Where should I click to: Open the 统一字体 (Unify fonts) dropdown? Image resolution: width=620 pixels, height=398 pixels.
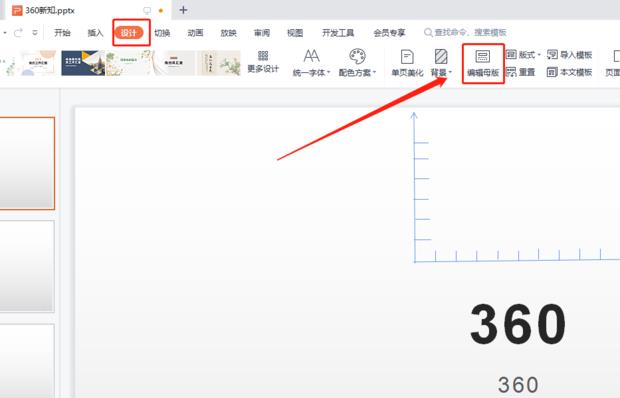click(312, 62)
